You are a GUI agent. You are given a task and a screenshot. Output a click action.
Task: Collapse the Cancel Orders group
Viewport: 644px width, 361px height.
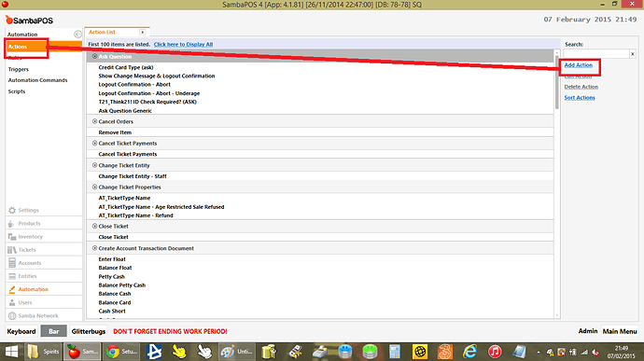94,121
